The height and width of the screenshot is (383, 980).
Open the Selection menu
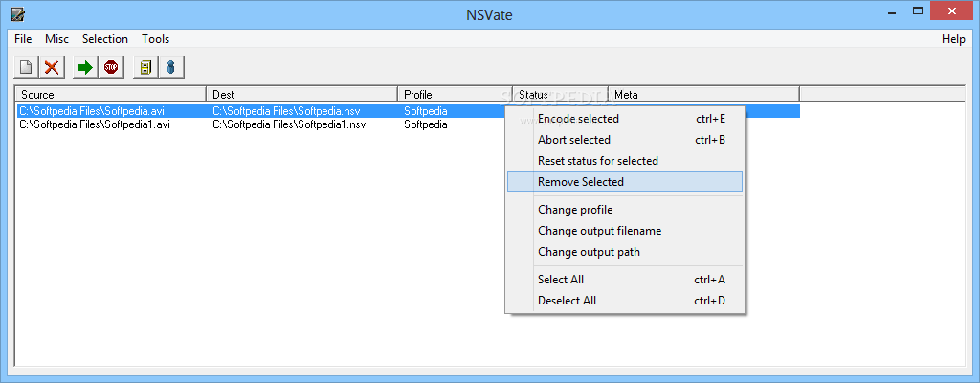(105, 39)
